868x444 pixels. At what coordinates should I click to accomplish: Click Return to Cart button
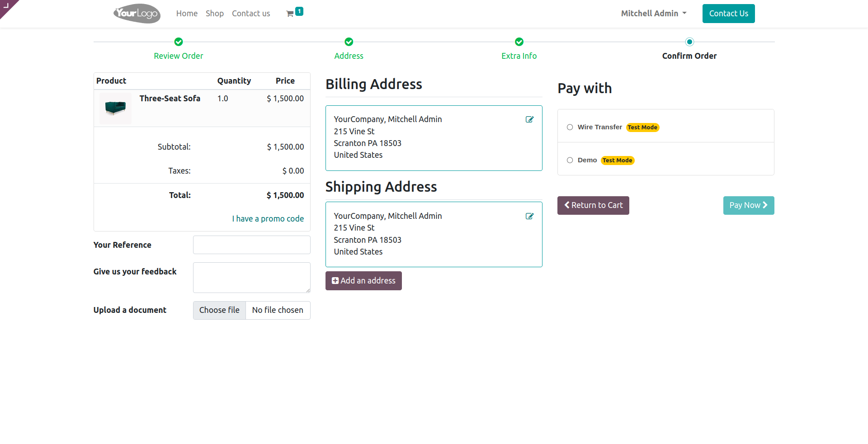click(x=593, y=205)
